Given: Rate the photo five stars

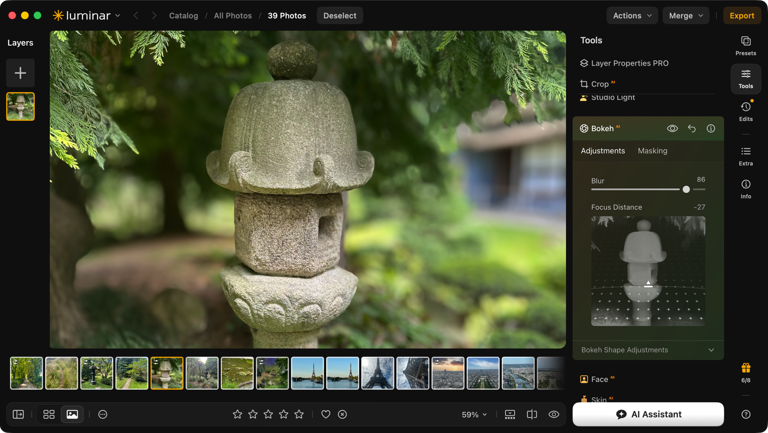Looking at the screenshot, I should pos(299,414).
